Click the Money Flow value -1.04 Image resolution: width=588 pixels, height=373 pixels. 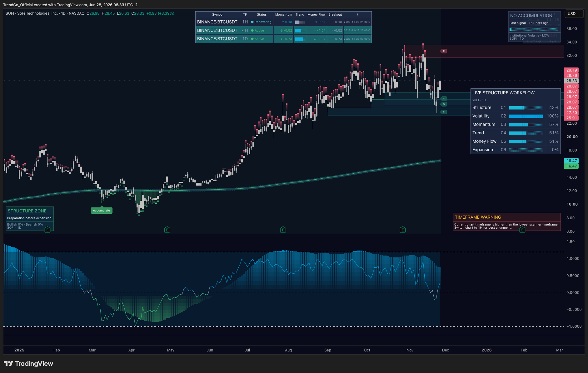click(320, 31)
